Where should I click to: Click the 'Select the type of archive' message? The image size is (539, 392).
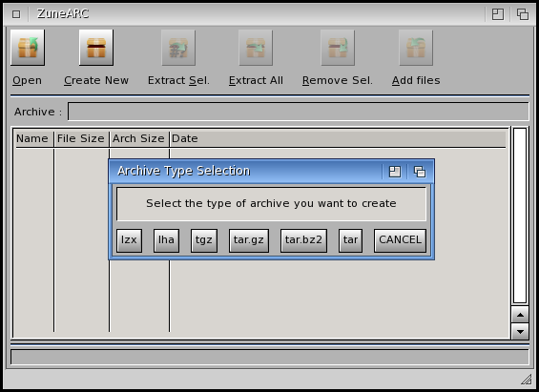pyautogui.click(x=271, y=203)
